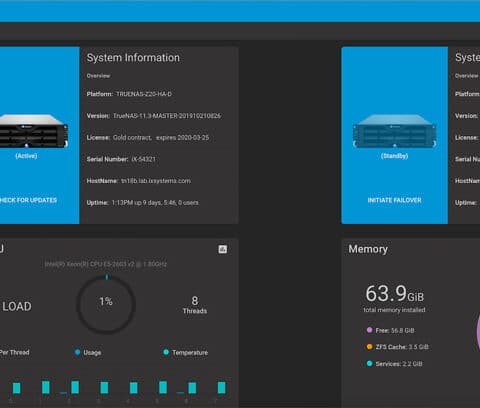
Task: Click the 'System Information' card title
Action: 133,58
